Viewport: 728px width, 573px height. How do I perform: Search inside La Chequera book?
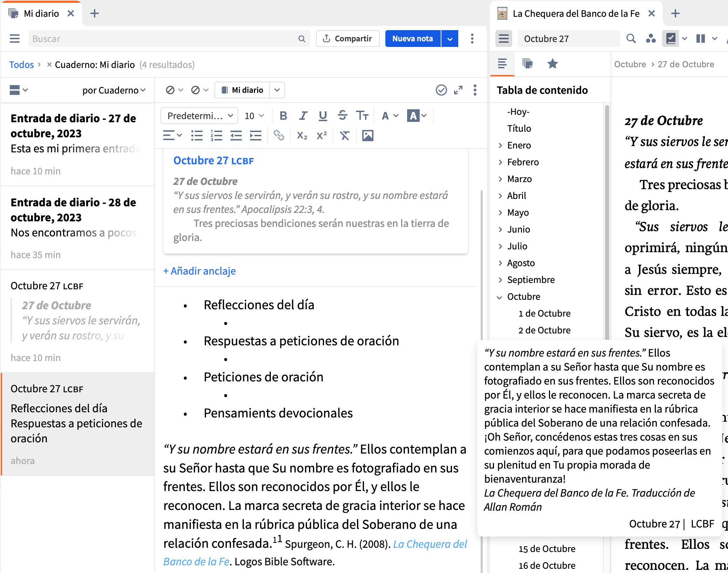[x=631, y=39]
